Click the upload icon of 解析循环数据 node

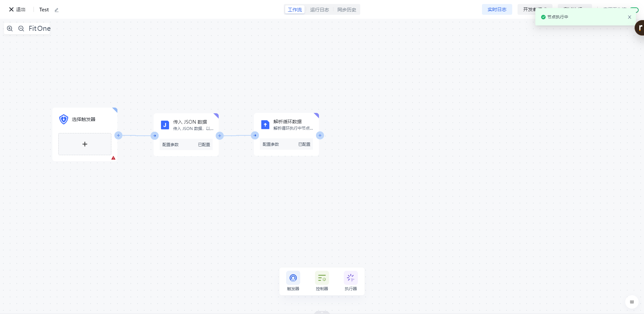coord(265,125)
